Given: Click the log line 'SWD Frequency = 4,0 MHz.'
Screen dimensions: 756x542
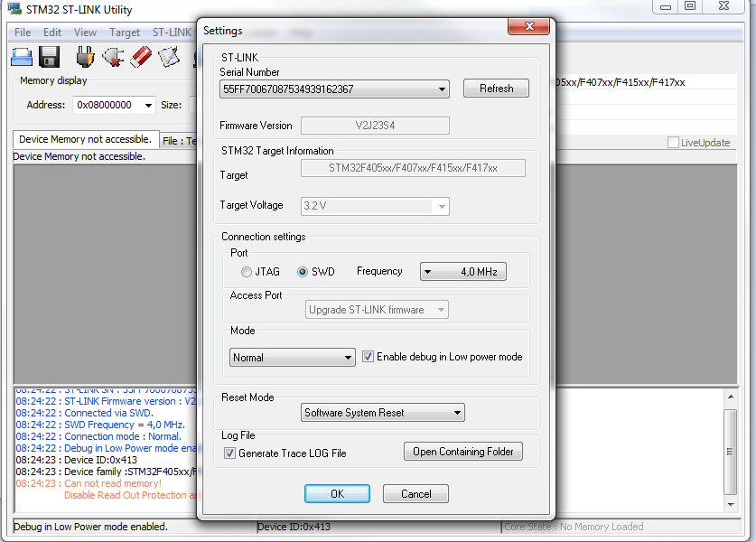Looking at the screenshot, I should [x=100, y=425].
